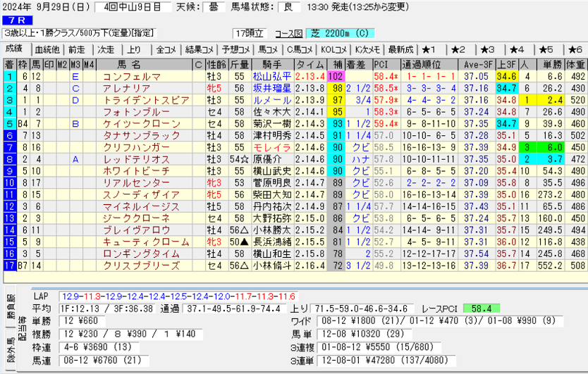The height and width of the screenshot is (374, 588).
Task: Open the 前走 tab
Action: [x=76, y=49]
